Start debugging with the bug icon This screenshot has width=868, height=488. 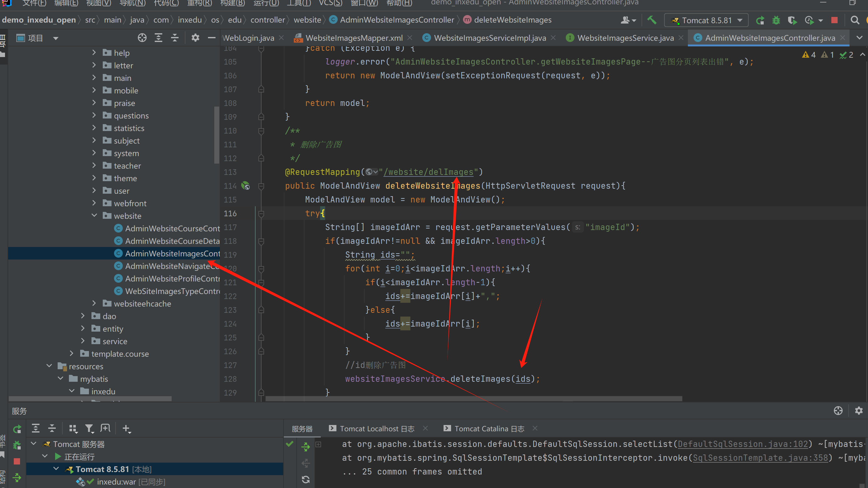pyautogui.click(x=776, y=21)
